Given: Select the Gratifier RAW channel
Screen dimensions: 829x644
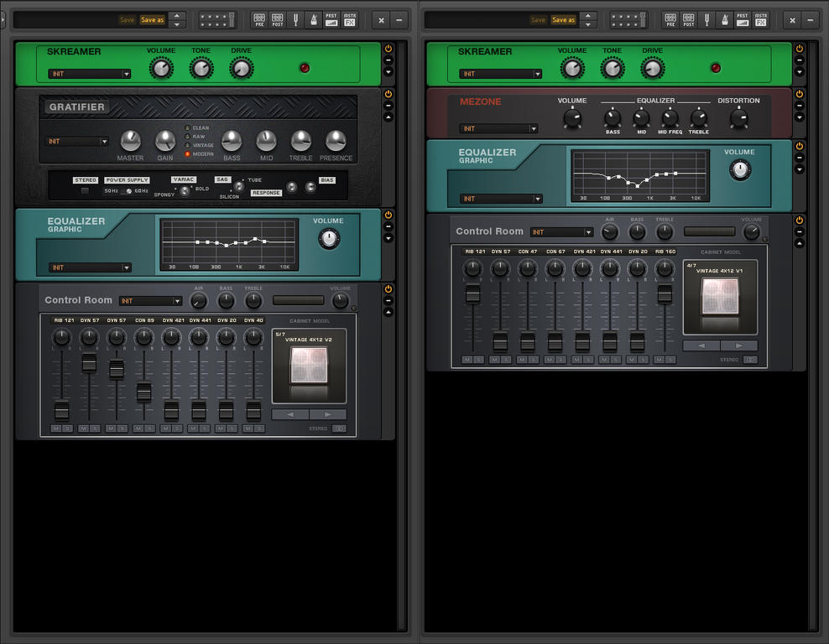Looking at the screenshot, I should (187, 137).
